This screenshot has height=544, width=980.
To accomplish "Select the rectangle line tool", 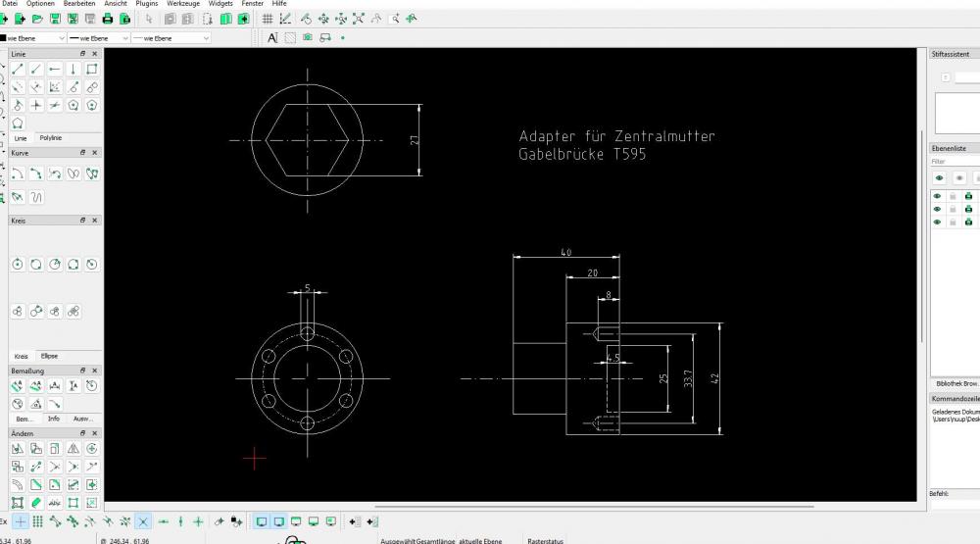I will coord(91,69).
